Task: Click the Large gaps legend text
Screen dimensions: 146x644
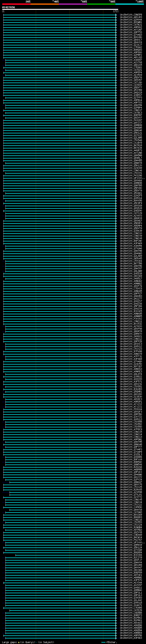Action: tap(28, 642)
